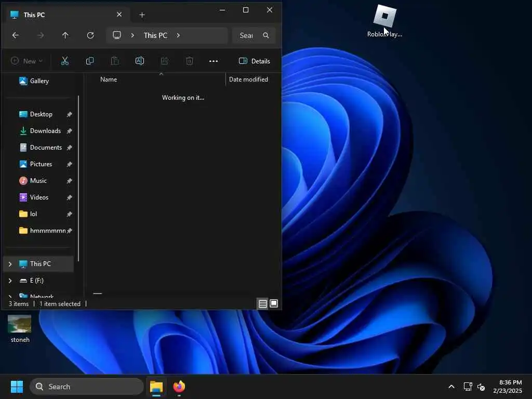
Task: Open the Windows Start menu
Action: 17,387
